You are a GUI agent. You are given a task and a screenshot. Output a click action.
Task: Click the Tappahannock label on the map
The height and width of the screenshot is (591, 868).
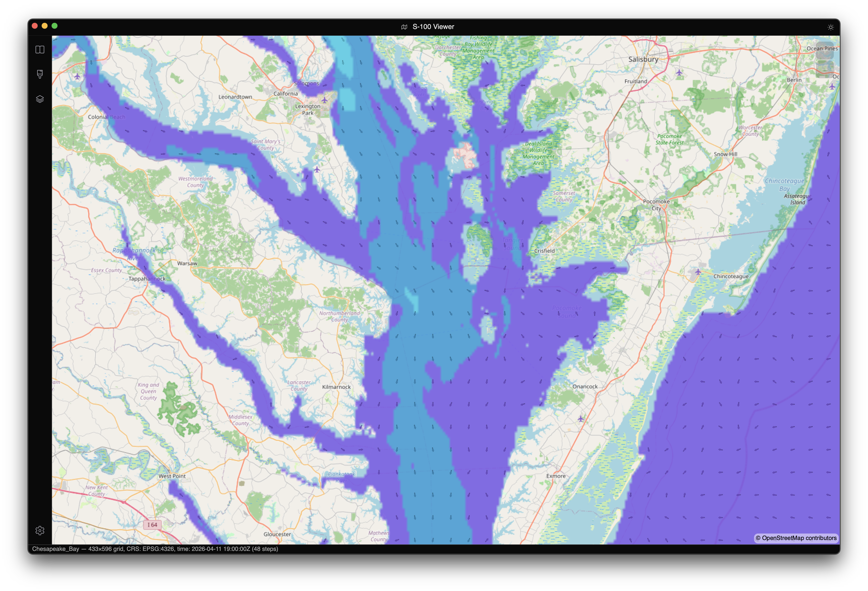[x=147, y=278]
